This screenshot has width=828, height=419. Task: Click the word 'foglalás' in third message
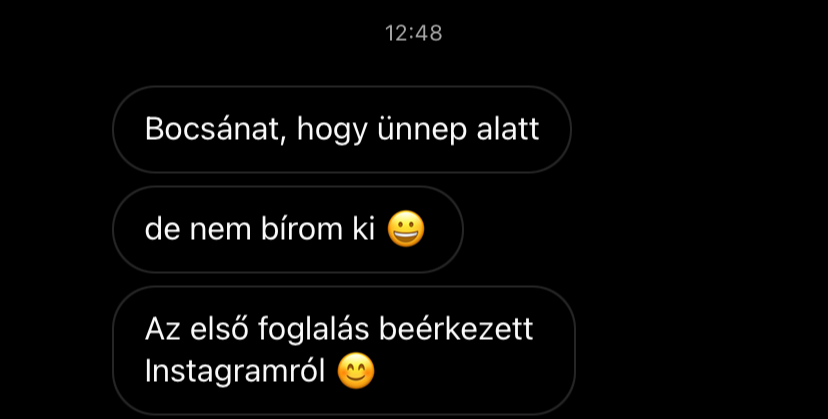[314, 330]
